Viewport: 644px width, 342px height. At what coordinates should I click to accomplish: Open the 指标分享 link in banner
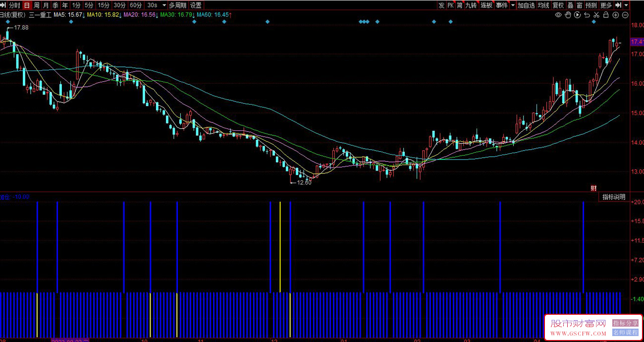625,323
